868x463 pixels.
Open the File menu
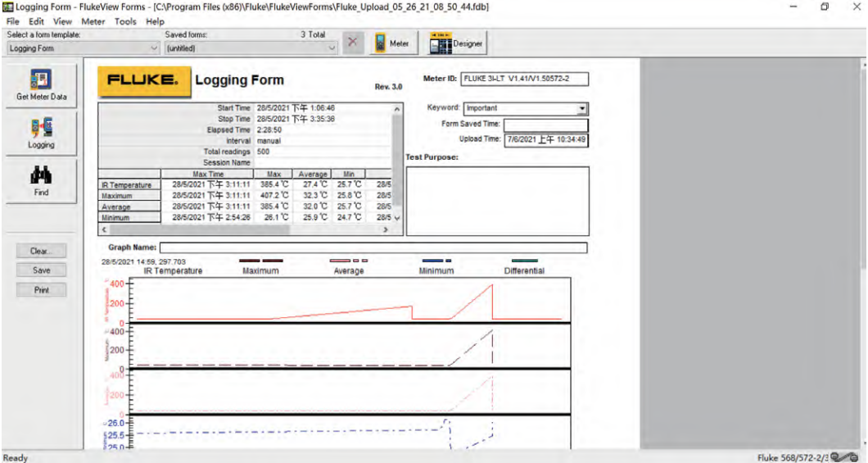point(12,21)
